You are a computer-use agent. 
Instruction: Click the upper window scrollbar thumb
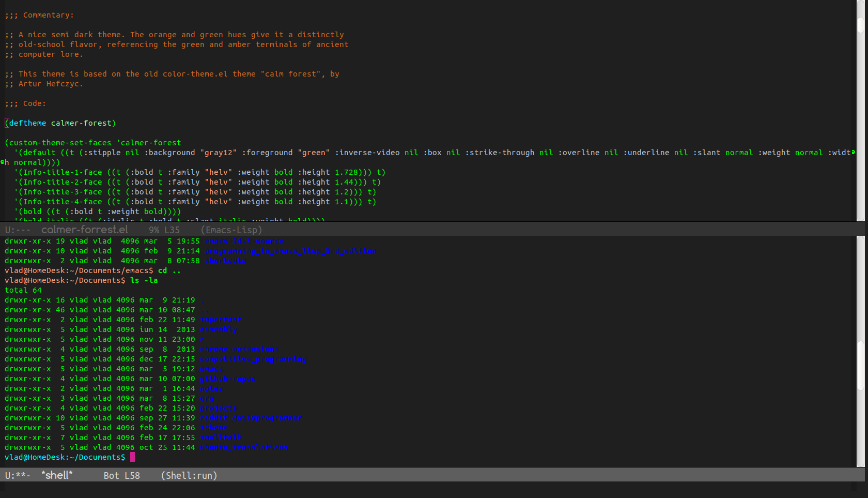[x=860, y=25]
